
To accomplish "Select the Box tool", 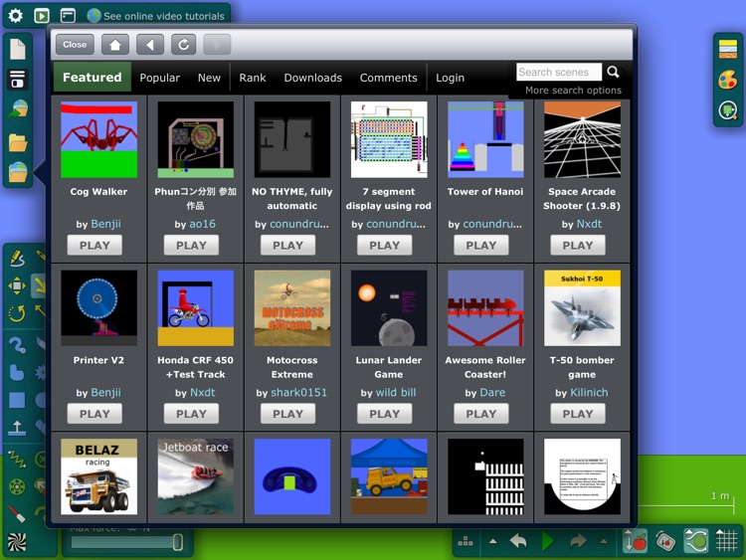I will [17, 400].
